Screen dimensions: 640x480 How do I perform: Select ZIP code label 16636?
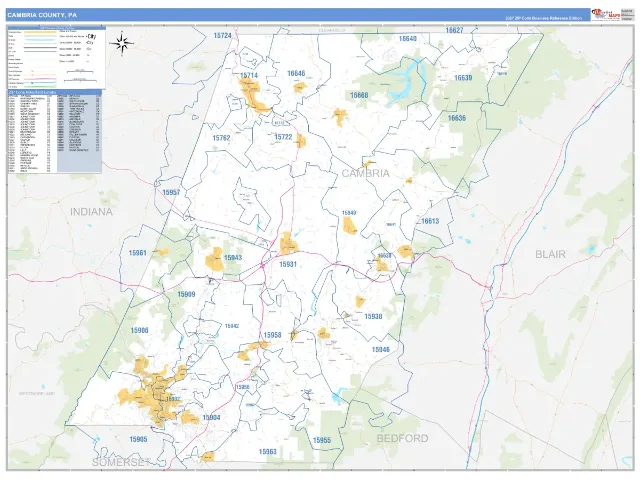457,118
